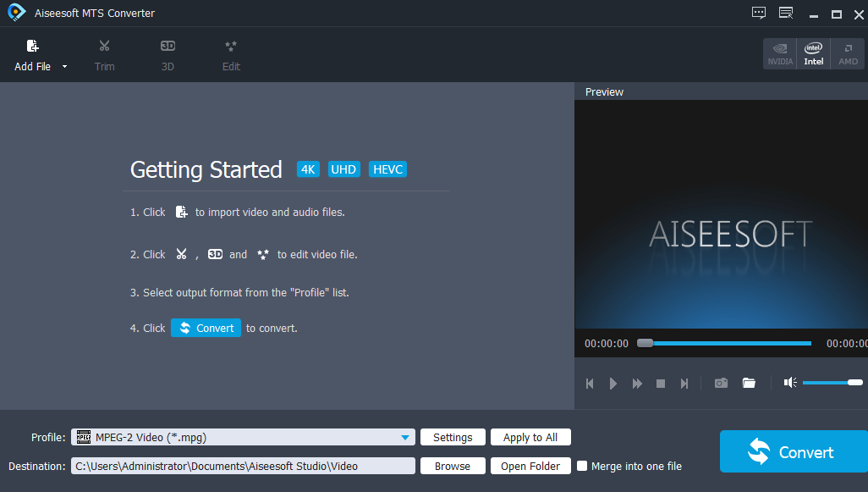
Task: Click Open Folder button
Action: click(x=530, y=466)
